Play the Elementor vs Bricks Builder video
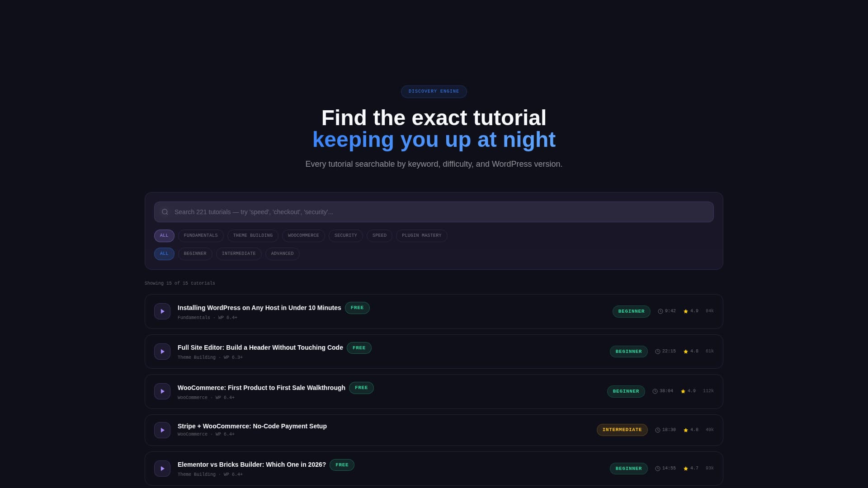 [162, 468]
